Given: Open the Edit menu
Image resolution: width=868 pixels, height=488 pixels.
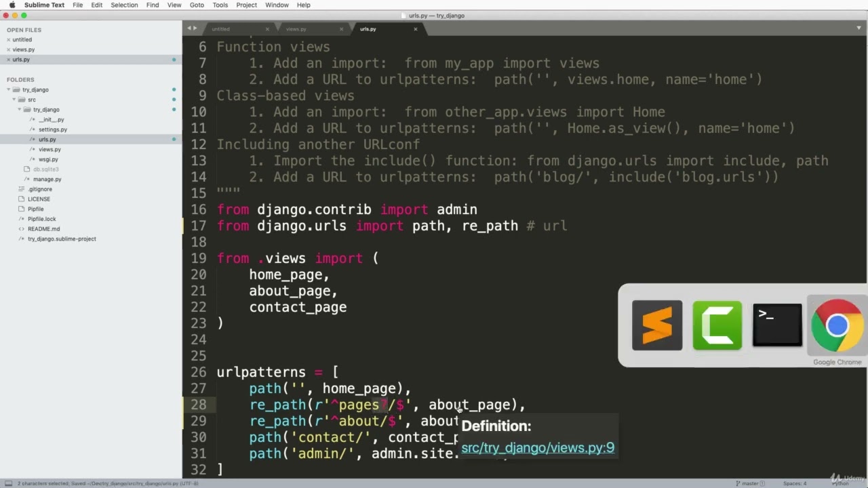Looking at the screenshot, I should point(97,5).
